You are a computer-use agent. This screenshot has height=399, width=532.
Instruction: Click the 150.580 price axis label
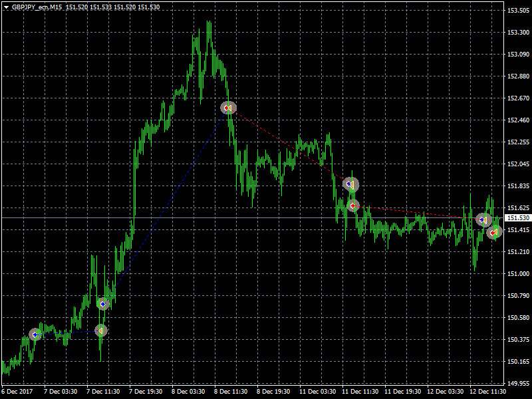pos(518,318)
